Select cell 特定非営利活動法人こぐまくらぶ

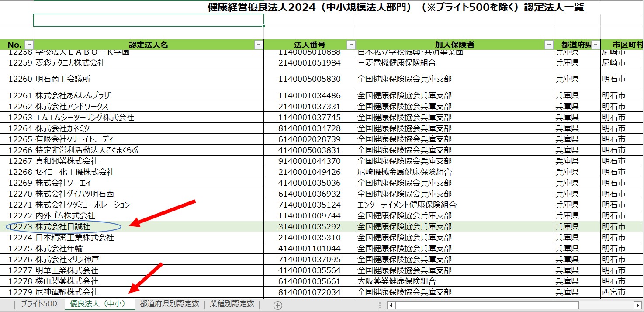click(149, 150)
